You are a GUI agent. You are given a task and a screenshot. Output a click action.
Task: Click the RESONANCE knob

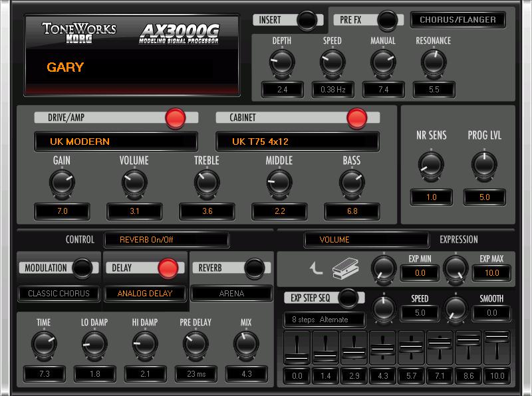[434, 62]
